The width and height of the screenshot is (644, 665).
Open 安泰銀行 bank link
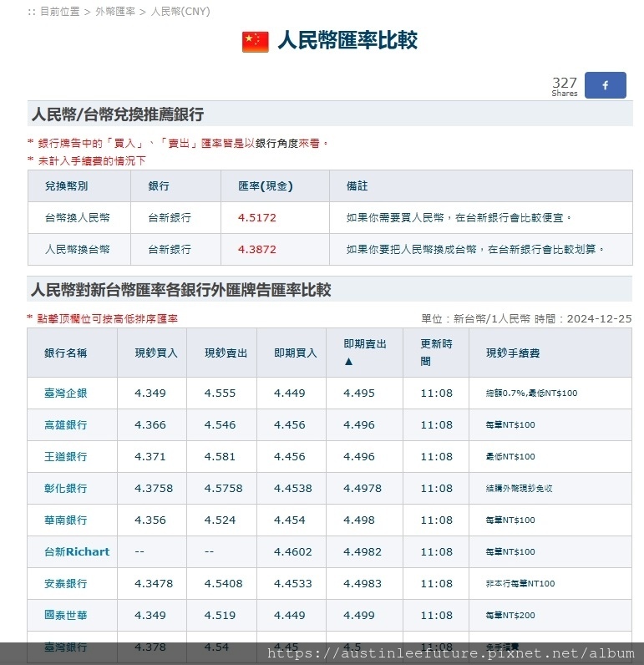tap(66, 584)
